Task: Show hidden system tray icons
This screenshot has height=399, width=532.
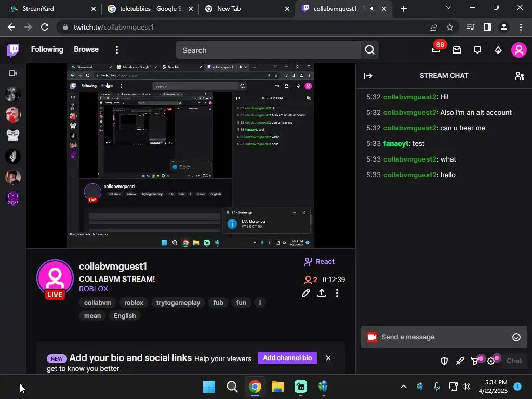Action: 403,387
